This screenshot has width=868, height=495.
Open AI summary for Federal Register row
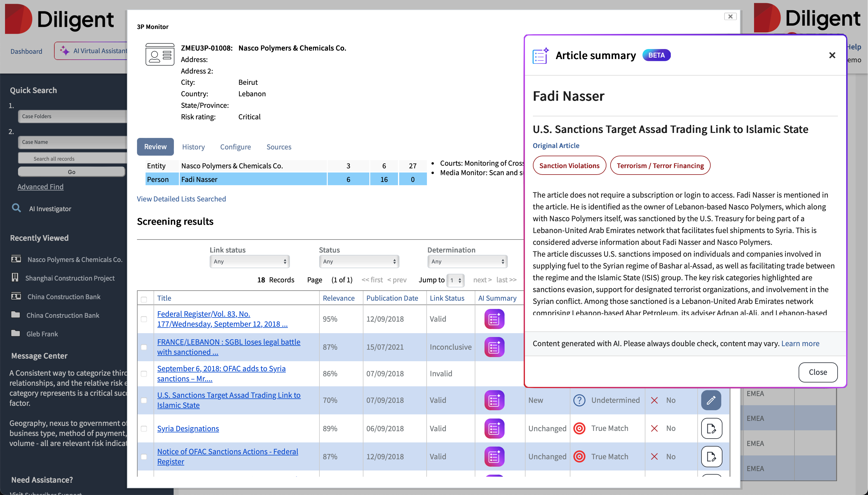pyautogui.click(x=494, y=319)
